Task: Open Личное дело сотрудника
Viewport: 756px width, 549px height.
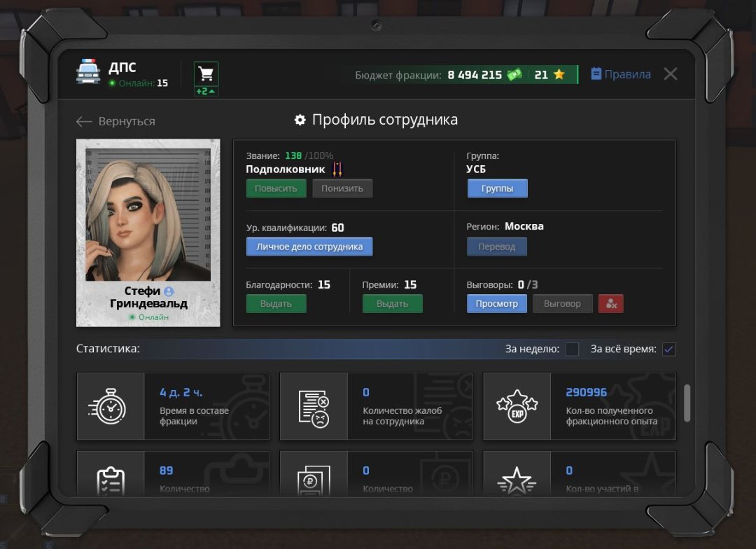Action: 309,246
